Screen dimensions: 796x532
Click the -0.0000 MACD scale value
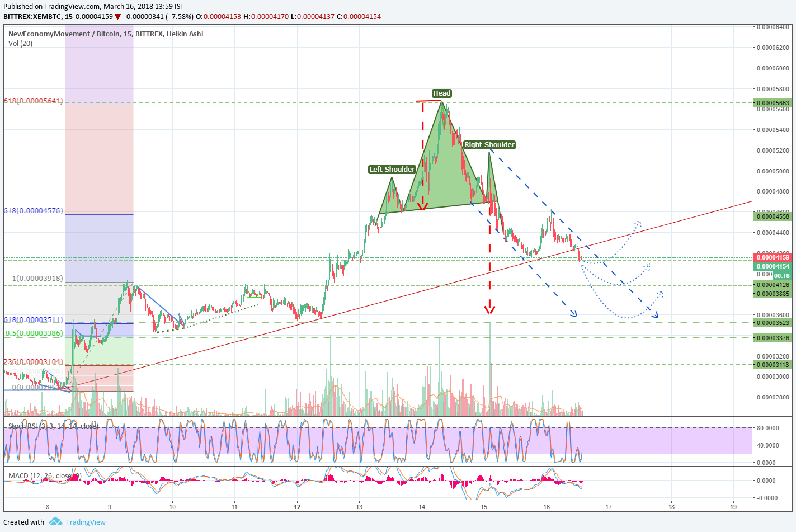[x=766, y=498]
